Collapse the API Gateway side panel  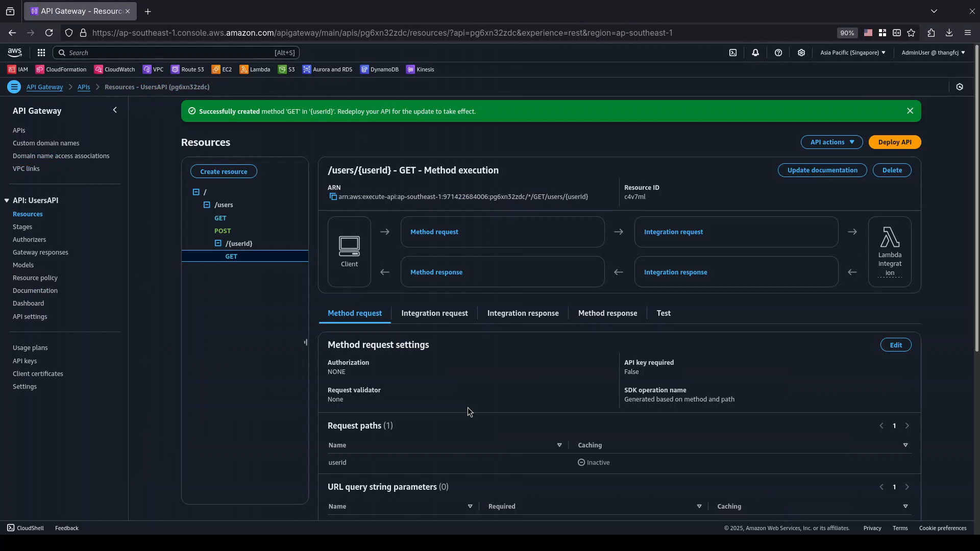[x=115, y=110]
